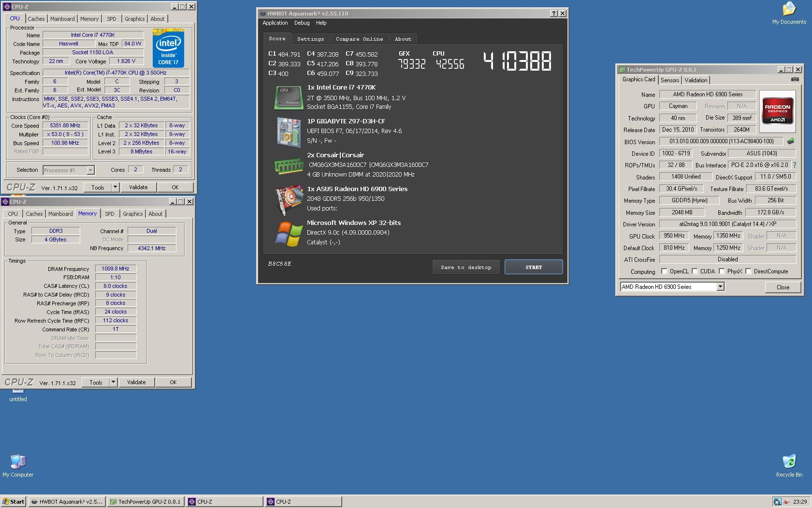Expand the Tools dropdown arrow in top CPU-Z
This screenshot has width=812, height=508.
[x=115, y=187]
